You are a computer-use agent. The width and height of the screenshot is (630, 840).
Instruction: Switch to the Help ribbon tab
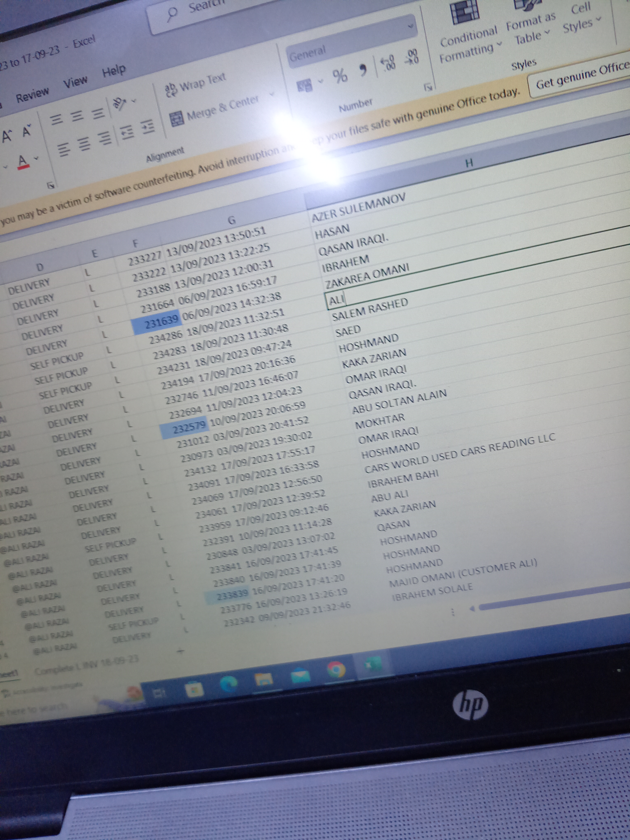114,71
